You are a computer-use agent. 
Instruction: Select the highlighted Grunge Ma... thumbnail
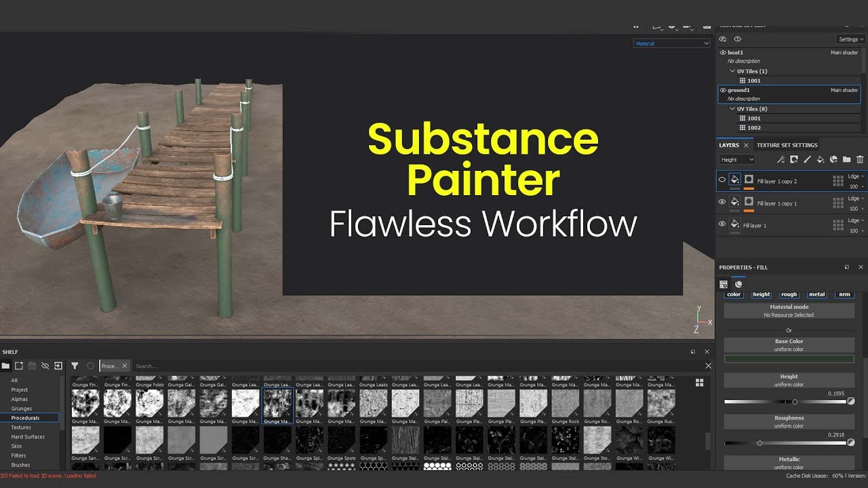277,407
